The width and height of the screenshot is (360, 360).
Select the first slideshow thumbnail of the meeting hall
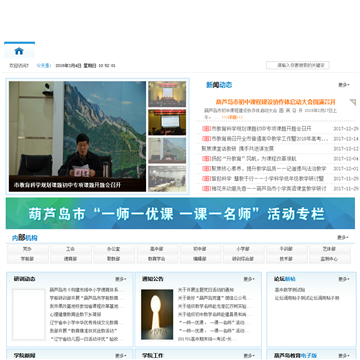tap(167, 94)
